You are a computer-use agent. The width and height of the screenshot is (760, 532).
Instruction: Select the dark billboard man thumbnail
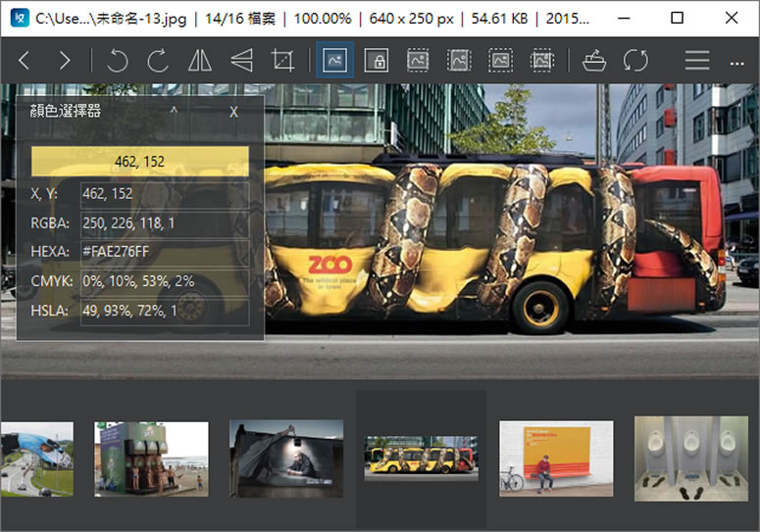(x=286, y=459)
